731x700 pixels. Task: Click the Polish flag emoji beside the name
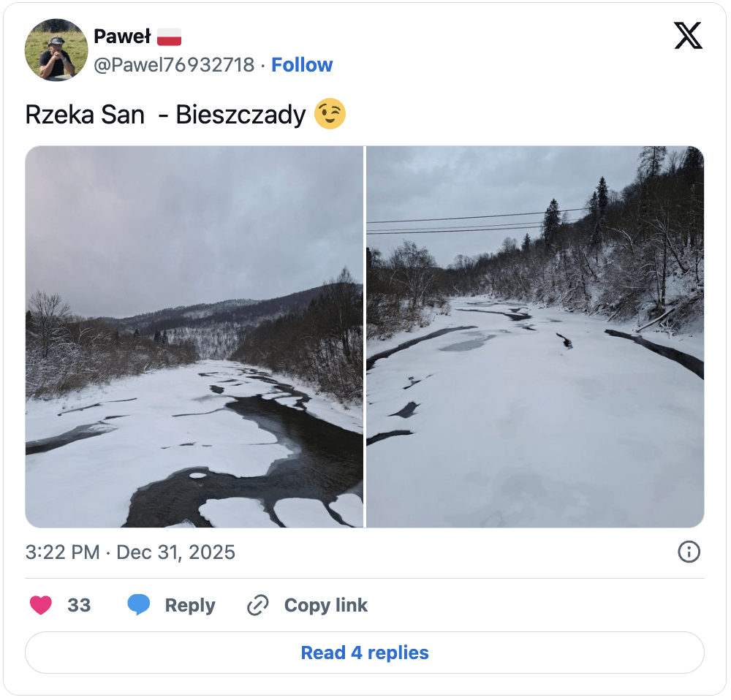point(169,36)
